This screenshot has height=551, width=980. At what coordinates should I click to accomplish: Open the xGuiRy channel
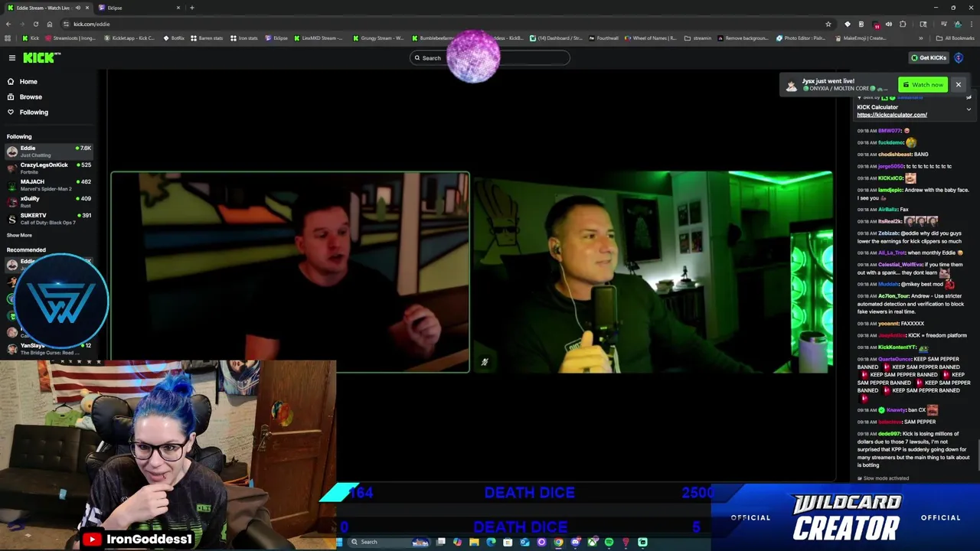point(49,201)
